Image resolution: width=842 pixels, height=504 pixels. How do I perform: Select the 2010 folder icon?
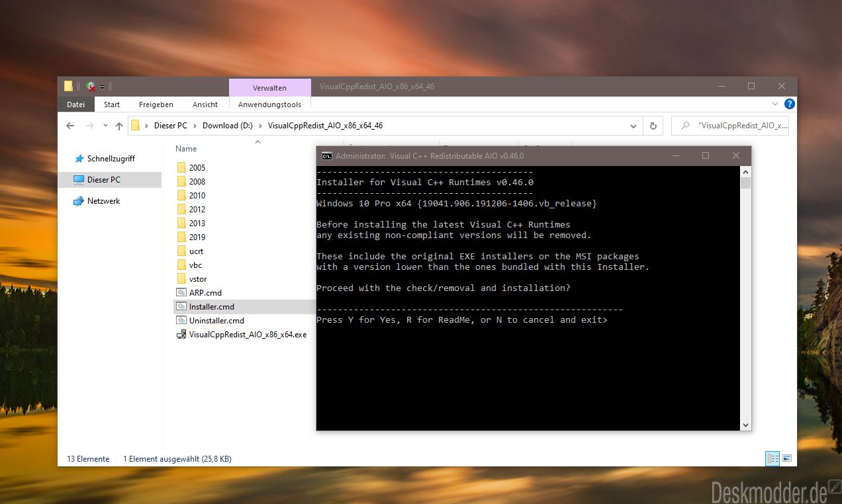(x=182, y=195)
